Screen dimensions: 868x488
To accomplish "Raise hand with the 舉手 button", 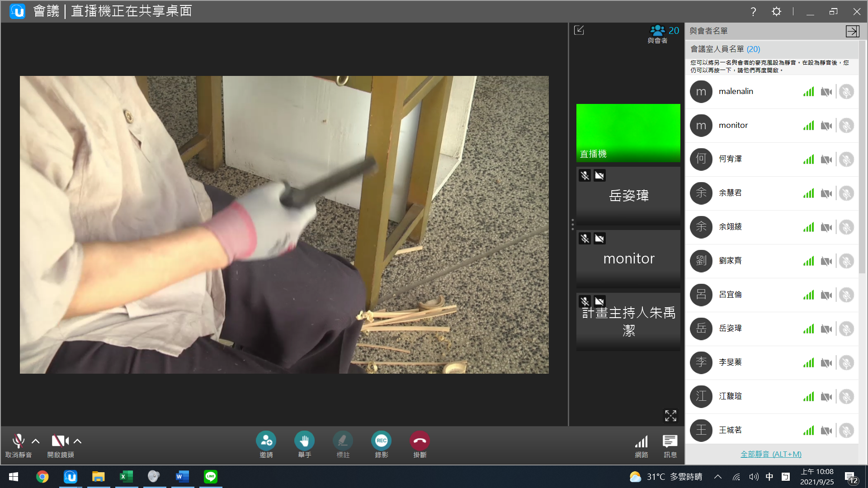I will click(x=304, y=441).
